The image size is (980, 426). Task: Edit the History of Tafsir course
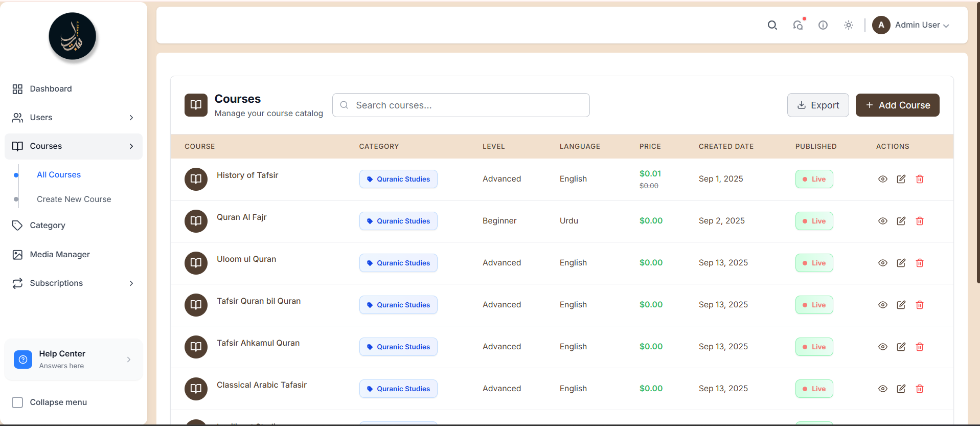(x=901, y=179)
